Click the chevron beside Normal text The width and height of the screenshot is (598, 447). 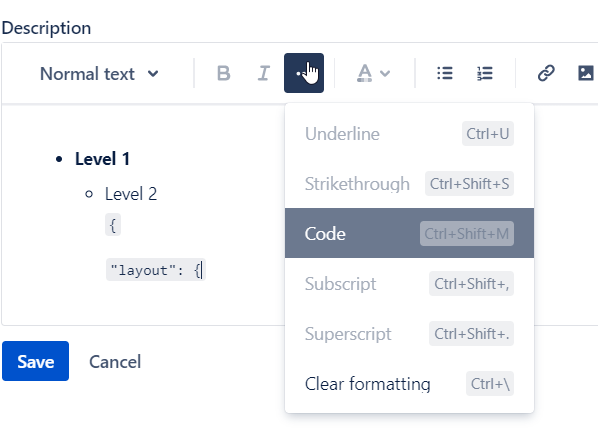coord(153,73)
